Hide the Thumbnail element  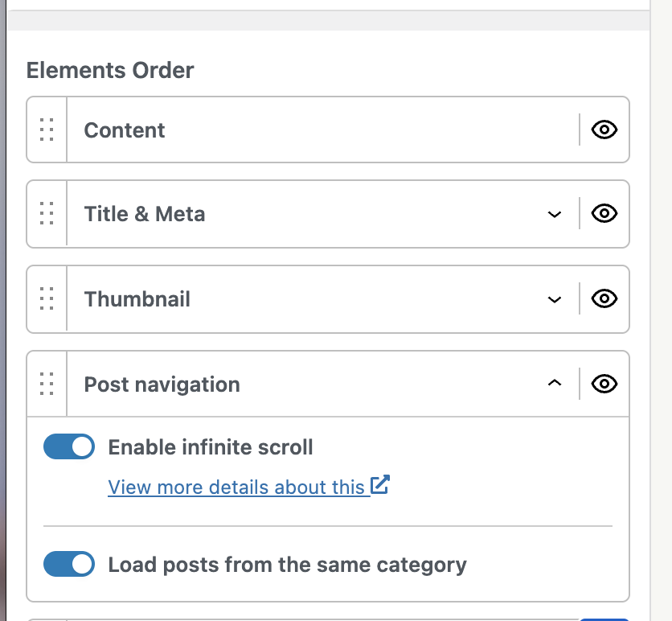click(x=604, y=299)
